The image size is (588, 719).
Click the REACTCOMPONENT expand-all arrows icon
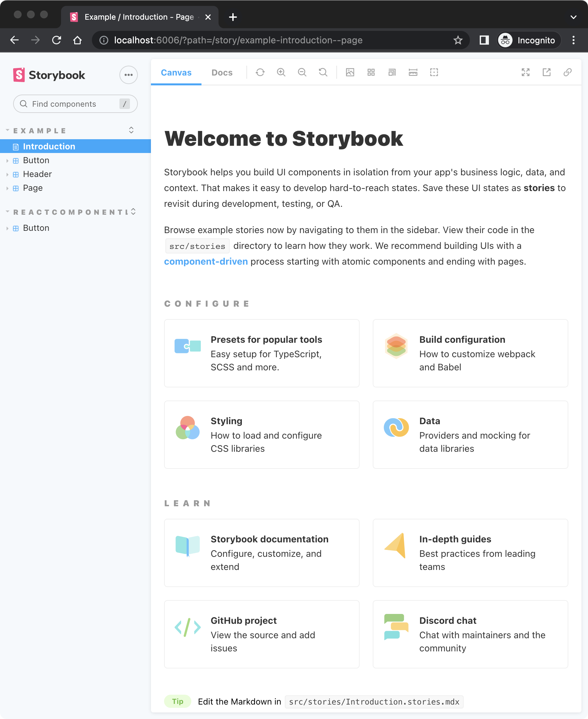pyautogui.click(x=133, y=211)
